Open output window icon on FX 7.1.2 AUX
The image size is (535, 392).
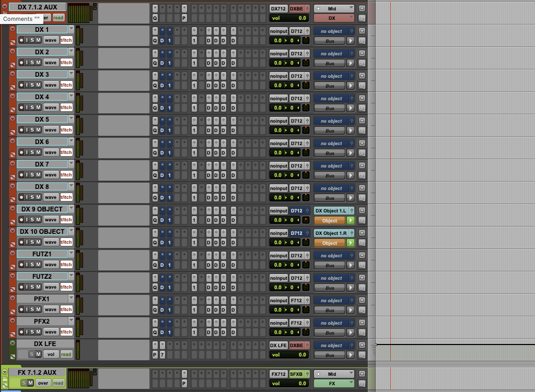click(362, 374)
